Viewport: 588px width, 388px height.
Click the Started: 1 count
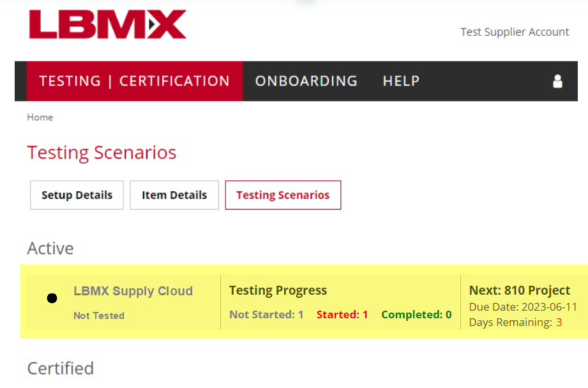point(342,314)
